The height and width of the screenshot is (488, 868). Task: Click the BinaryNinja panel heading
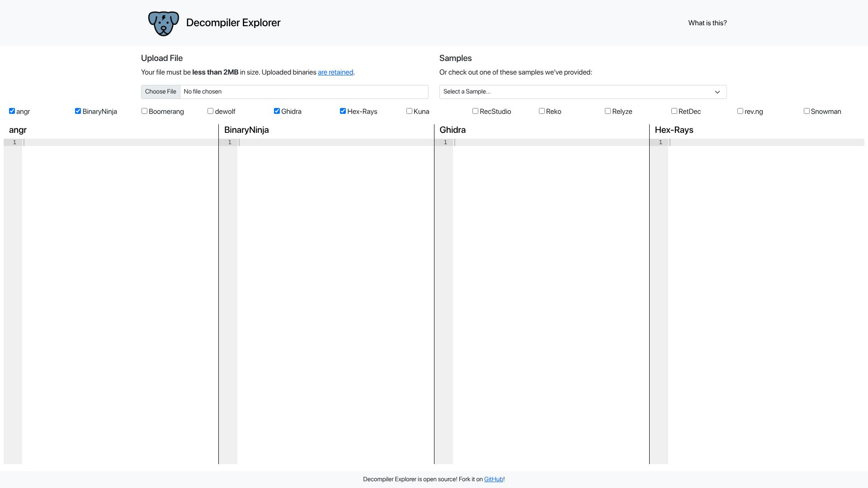pyautogui.click(x=246, y=130)
